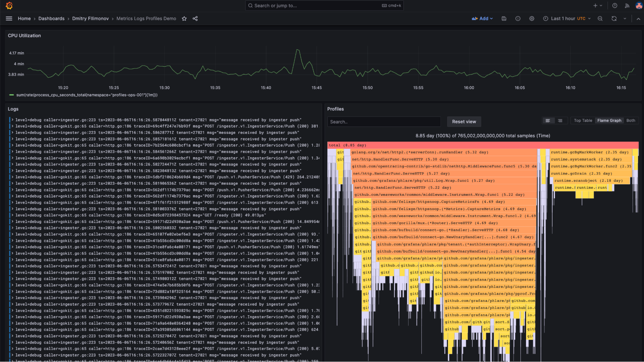
Task: Open the main navigation hamburger menu
Action: (x=9, y=18)
